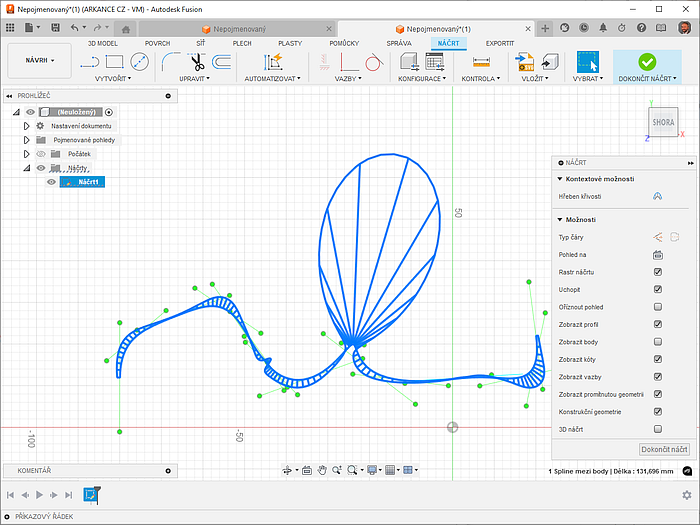Switch to the PLECH ribbon tab

click(242, 44)
